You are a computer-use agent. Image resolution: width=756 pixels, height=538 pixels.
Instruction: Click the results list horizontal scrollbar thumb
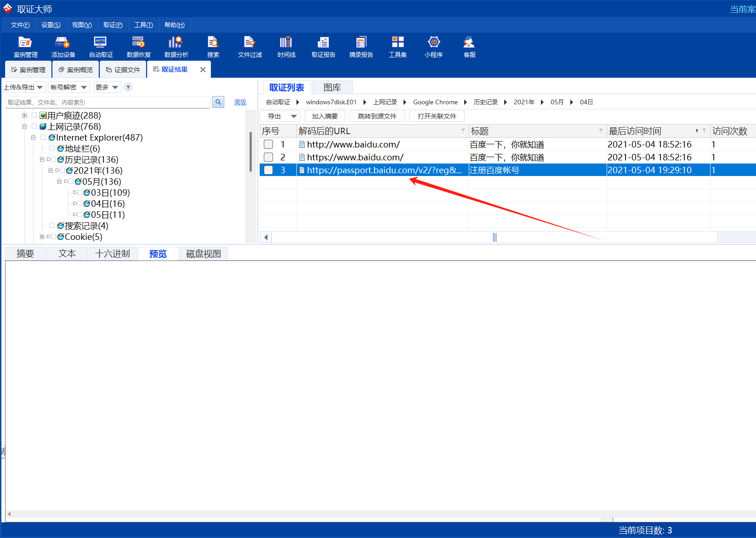tap(495, 237)
